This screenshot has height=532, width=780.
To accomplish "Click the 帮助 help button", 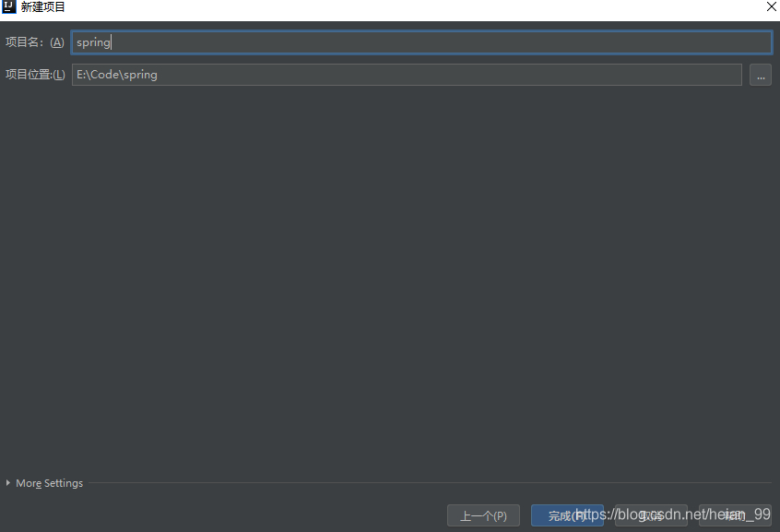I will [735, 515].
